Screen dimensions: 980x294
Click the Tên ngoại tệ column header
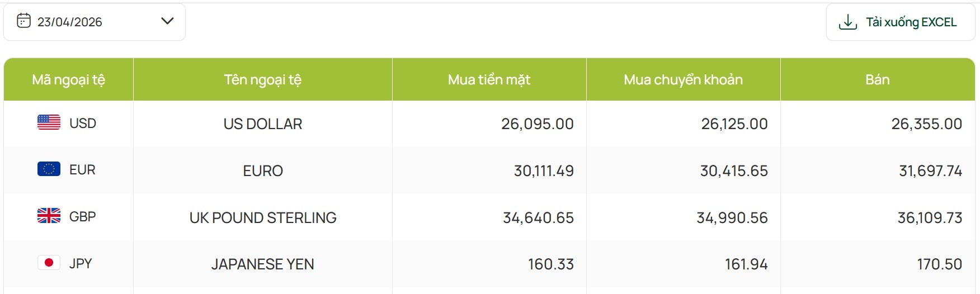[x=262, y=80]
